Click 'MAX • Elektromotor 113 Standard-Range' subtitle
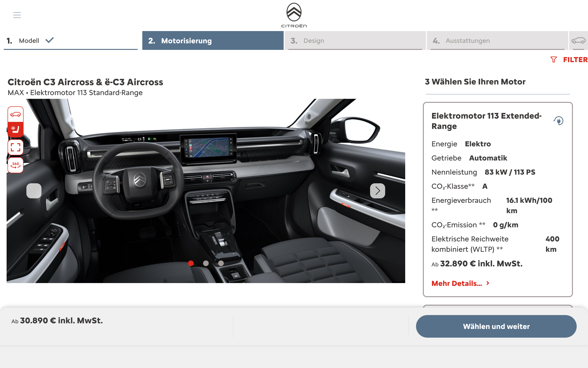Screen dimensions: 588x368 [75, 93]
